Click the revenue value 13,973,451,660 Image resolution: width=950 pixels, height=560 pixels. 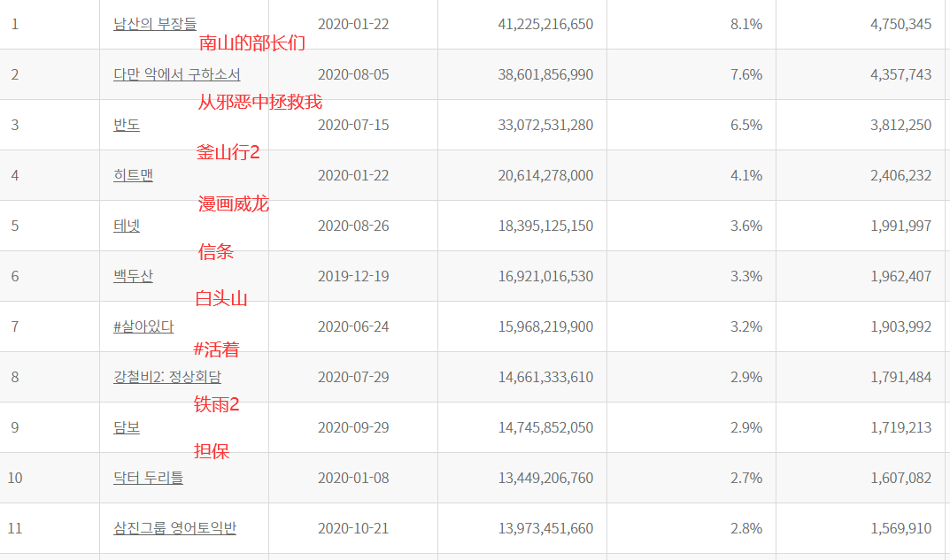pos(545,528)
